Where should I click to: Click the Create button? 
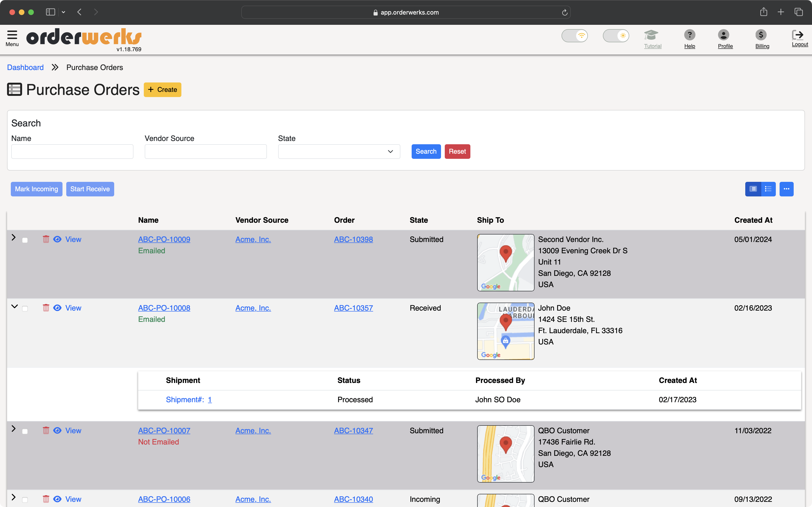tap(163, 90)
